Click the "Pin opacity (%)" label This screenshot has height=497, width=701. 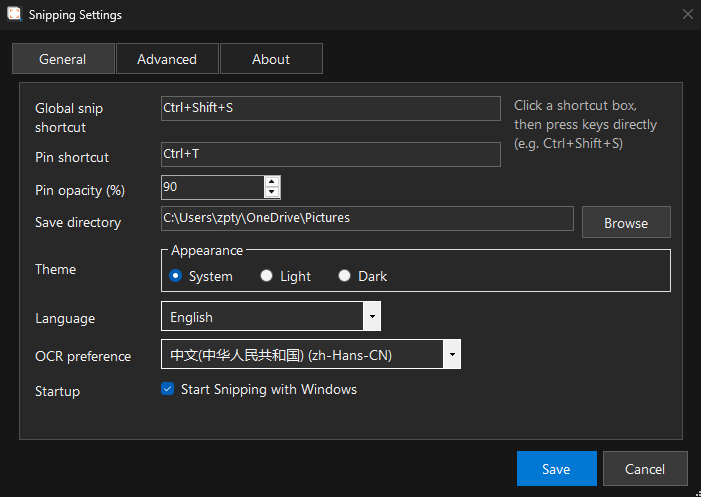pos(80,191)
